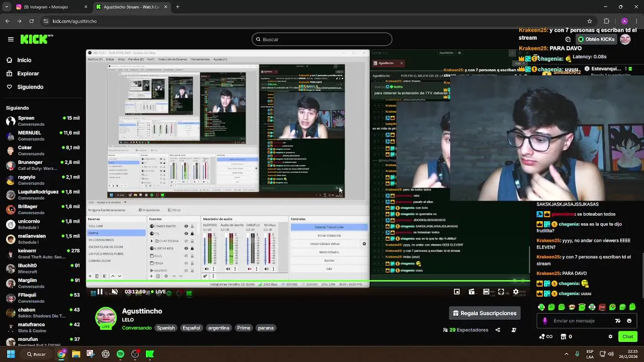Open Spotify from the taskbar
644x362 pixels.
tap(120, 354)
